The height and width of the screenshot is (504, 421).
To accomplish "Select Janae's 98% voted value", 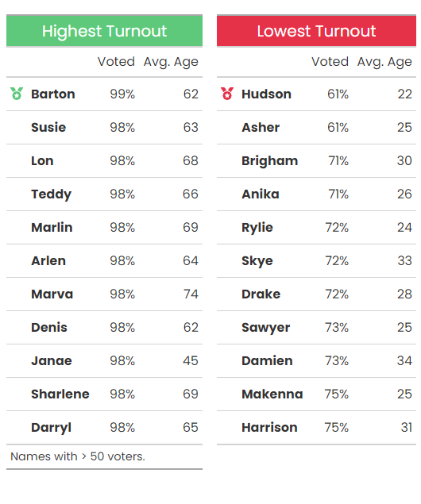I will pyautogui.click(x=122, y=360).
